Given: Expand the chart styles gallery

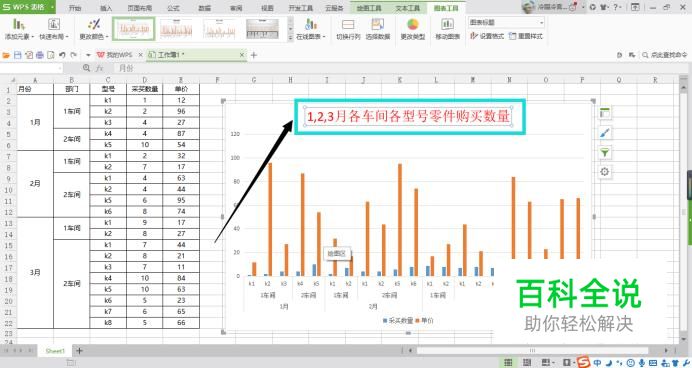Looking at the screenshot, I should pyautogui.click(x=290, y=38).
